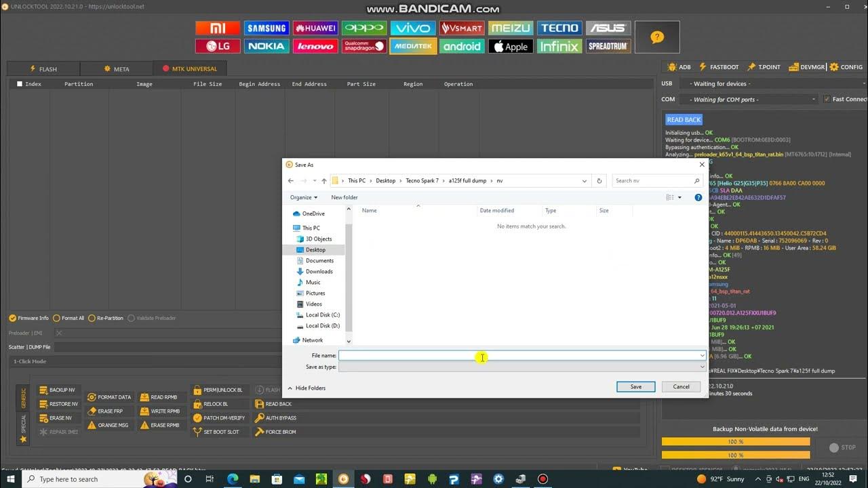Expand the address bar path history dropdown

[585, 181]
